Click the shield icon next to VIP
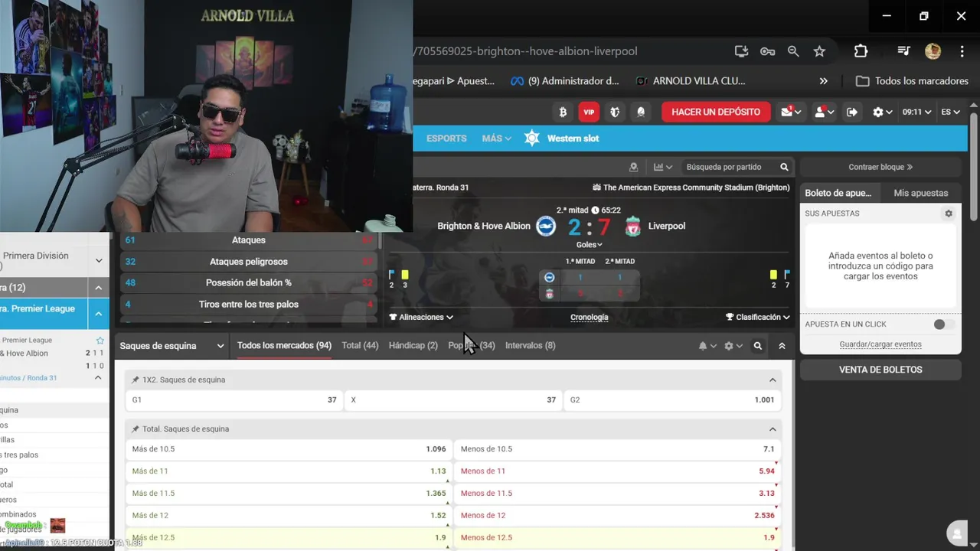Viewport: 980px width, 551px height. [615, 112]
